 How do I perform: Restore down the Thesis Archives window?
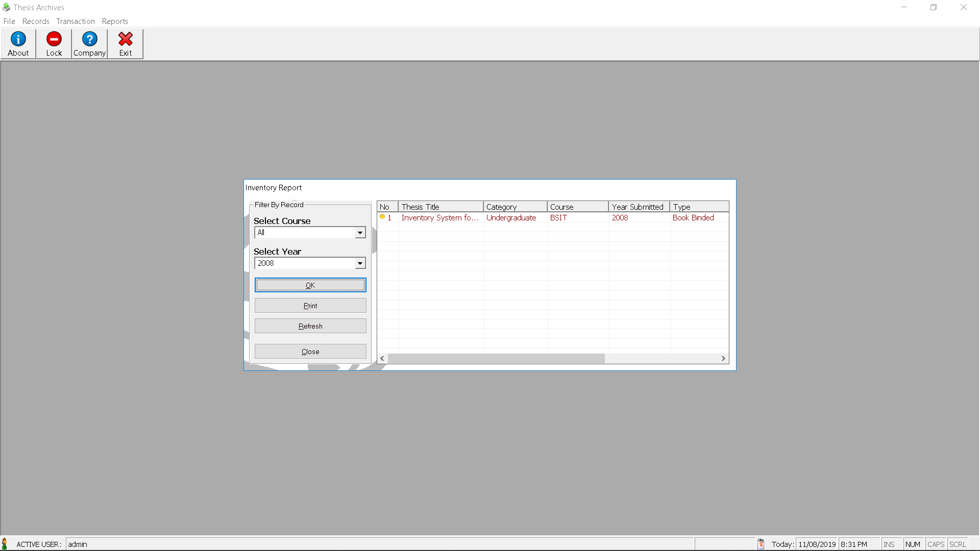pyautogui.click(x=934, y=7)
